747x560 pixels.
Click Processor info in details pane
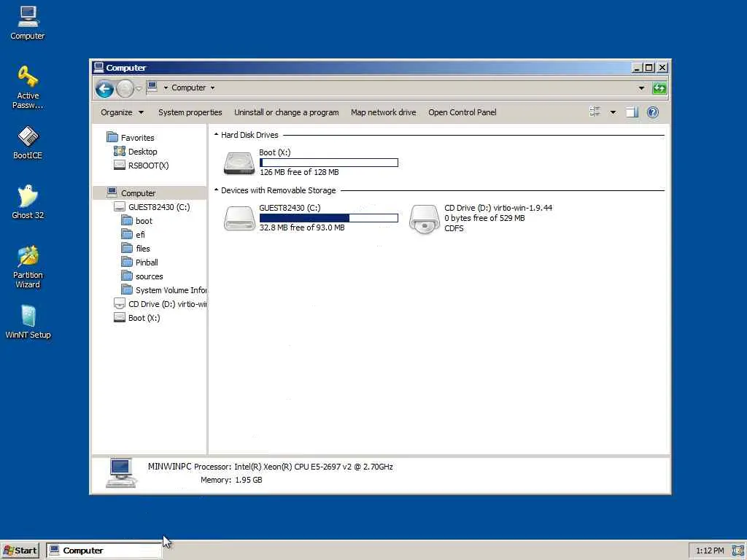[293, 467]
